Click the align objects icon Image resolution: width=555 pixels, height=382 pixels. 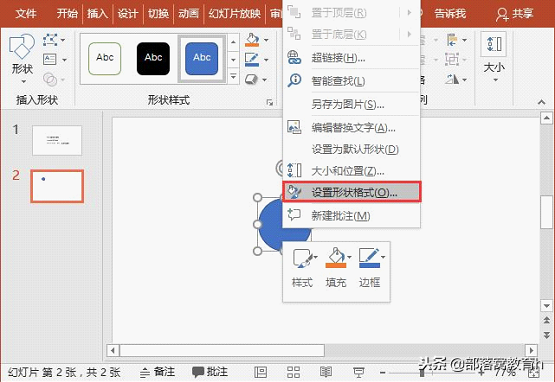(x=452, y=40)
